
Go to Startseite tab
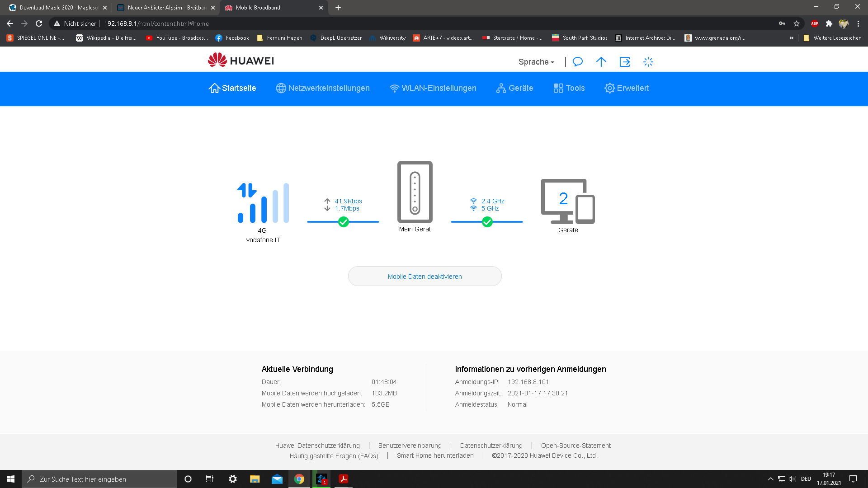tap(232, 88)
